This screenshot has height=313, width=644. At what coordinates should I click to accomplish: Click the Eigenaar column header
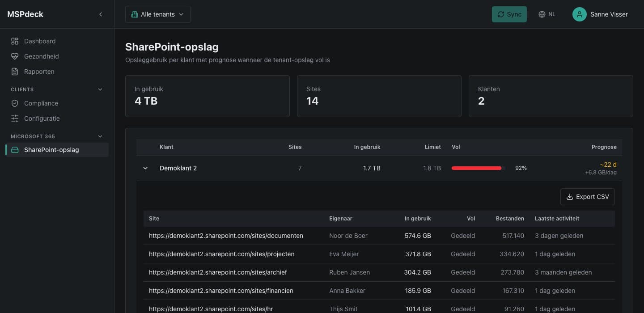[341, 219]
